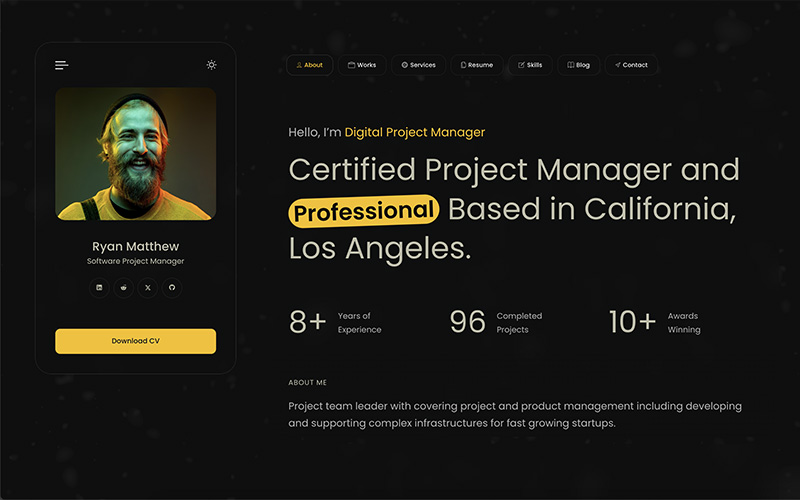Open the Blog nav tab

[x=578, y=65]
